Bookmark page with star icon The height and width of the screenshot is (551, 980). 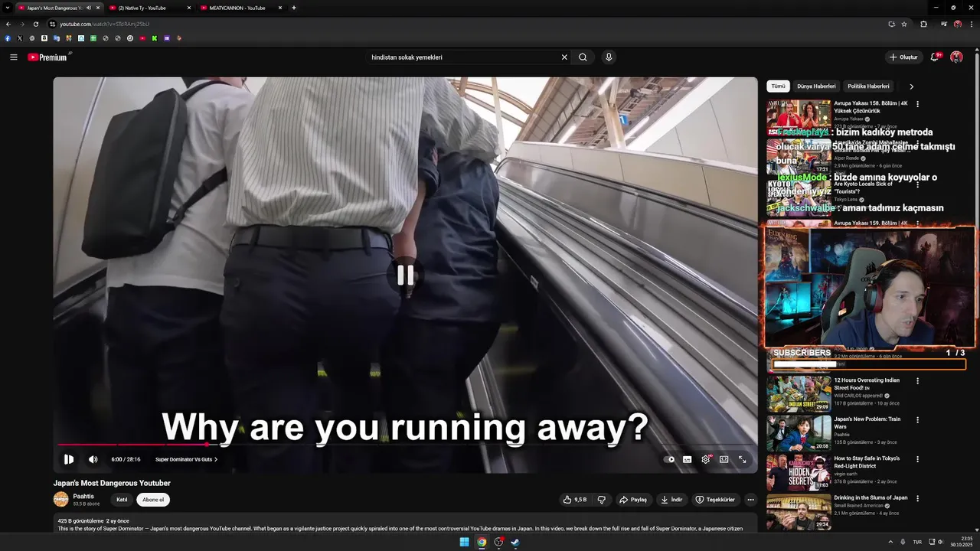pos(904,24)
